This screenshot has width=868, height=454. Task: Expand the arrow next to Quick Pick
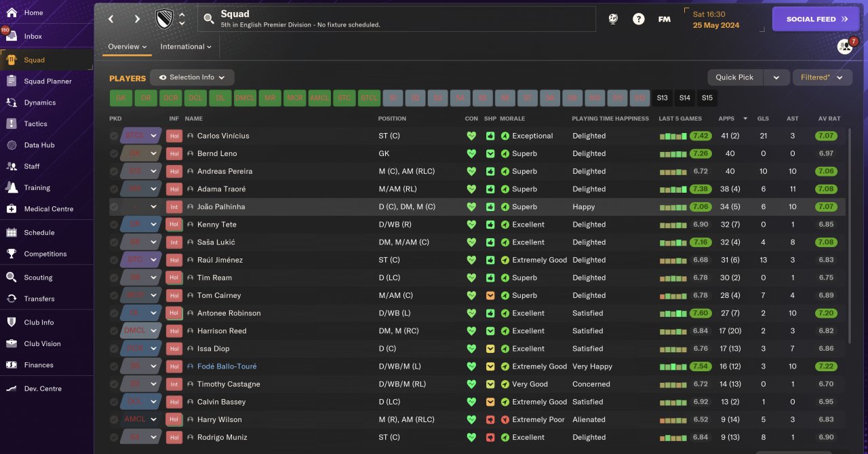coord(776,77)
